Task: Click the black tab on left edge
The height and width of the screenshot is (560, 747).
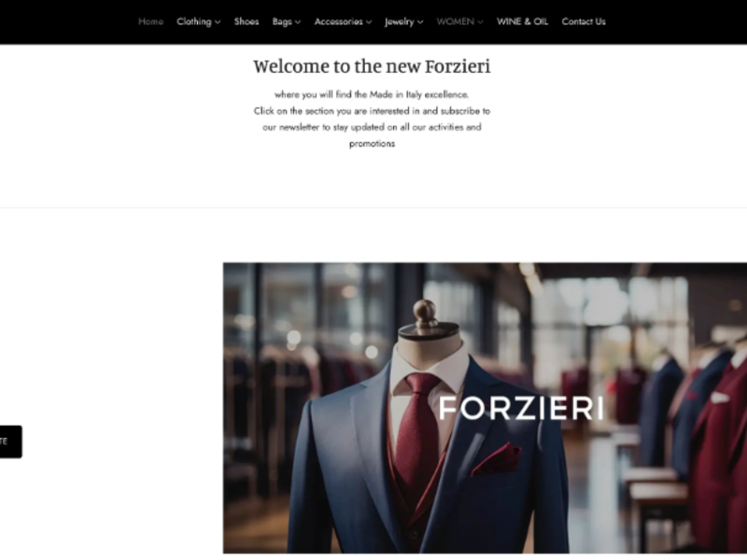Action: (x=10, y=441)
